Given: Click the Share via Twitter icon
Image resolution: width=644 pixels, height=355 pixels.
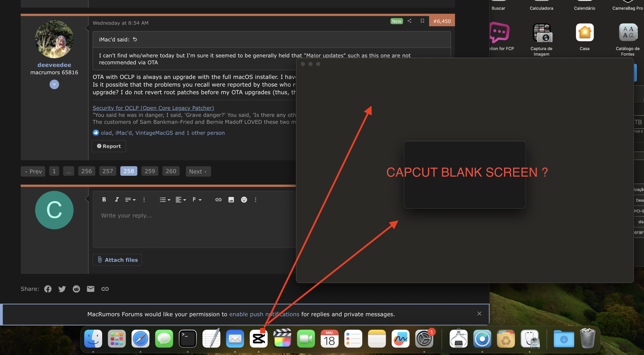Looking at the screenshot, I should pyautogui.click(x=62, y=288).
